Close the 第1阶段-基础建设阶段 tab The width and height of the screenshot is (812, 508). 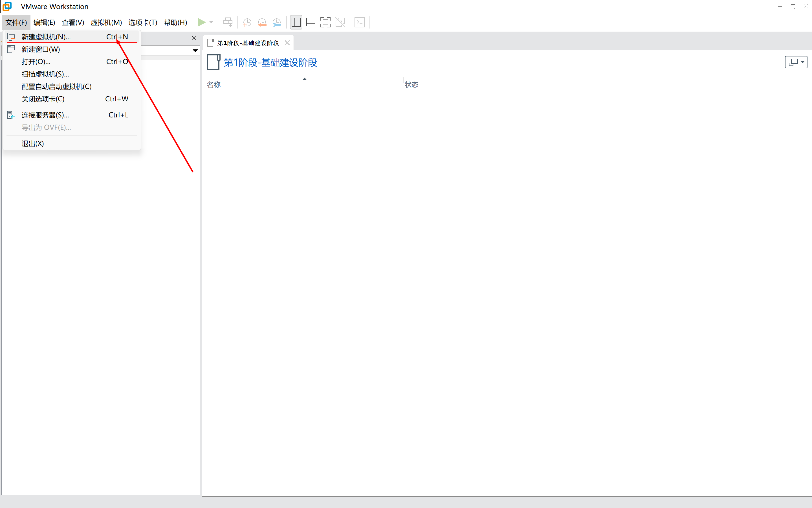point(287,43)
